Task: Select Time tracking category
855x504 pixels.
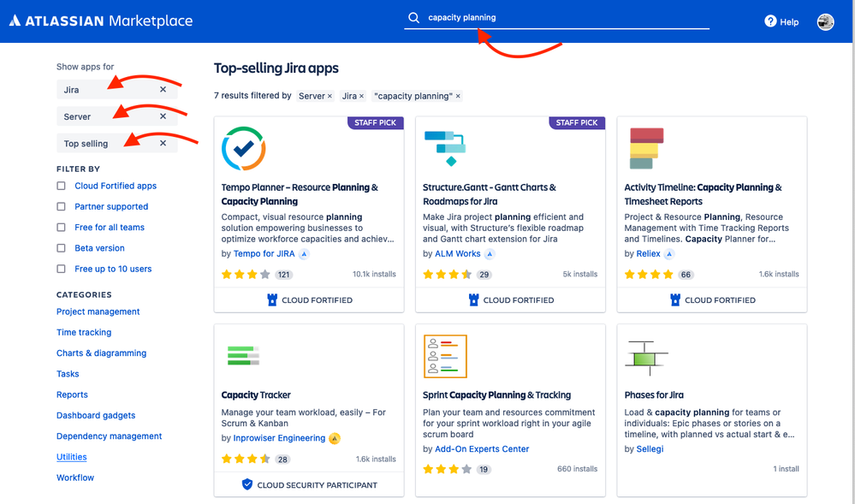Action: tap(84, 332)
